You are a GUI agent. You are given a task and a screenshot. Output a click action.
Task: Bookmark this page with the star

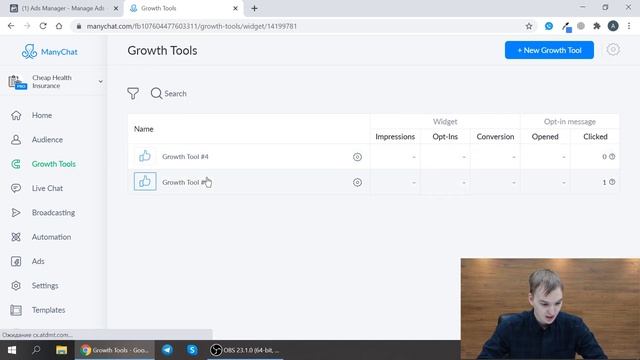[x=529, y=26]
